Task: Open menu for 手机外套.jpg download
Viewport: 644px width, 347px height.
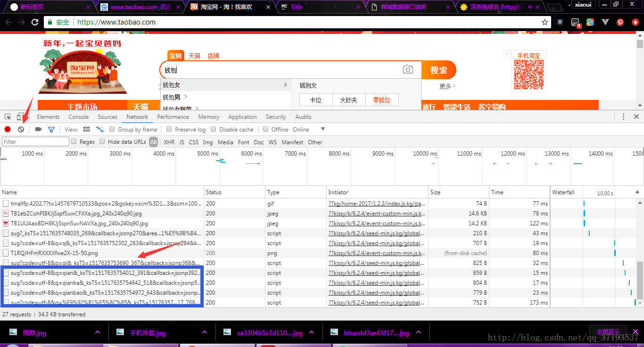Action: tap(204, 332)
